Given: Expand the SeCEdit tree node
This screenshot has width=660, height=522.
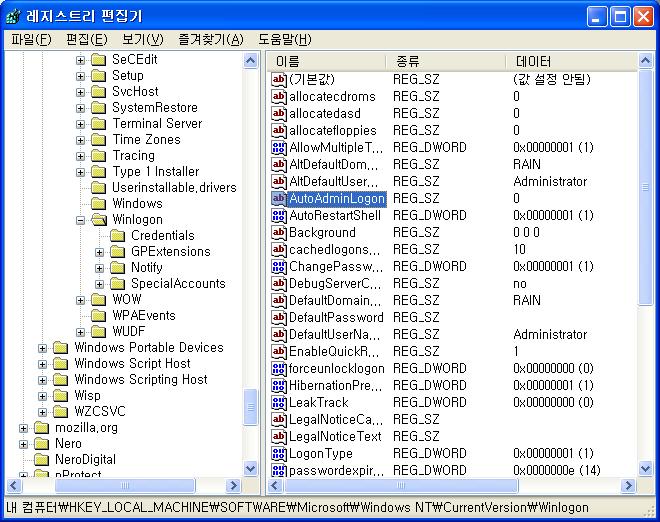Looking at the screenshot, I should coord(80,60).
